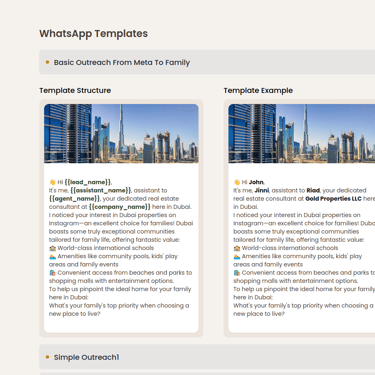Click the {{agent_name}} placeholder
The width and height of the screenshot is (375, 375).
(74, 199)
